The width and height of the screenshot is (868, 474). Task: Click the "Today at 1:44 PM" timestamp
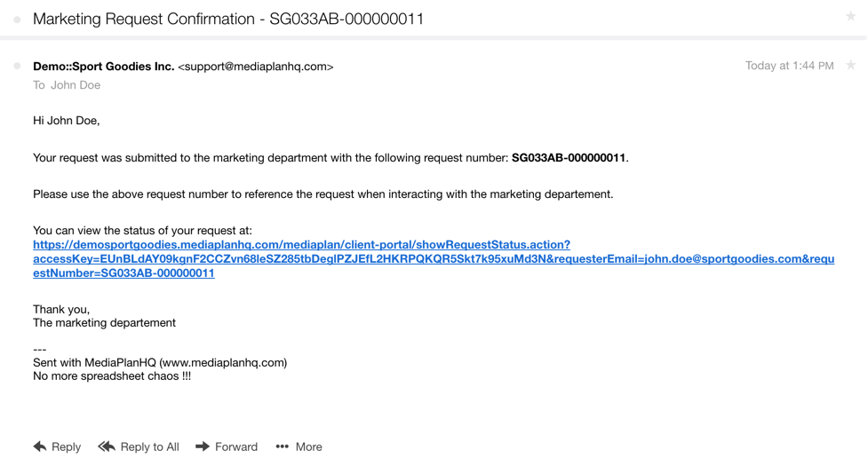click(789, 66)
